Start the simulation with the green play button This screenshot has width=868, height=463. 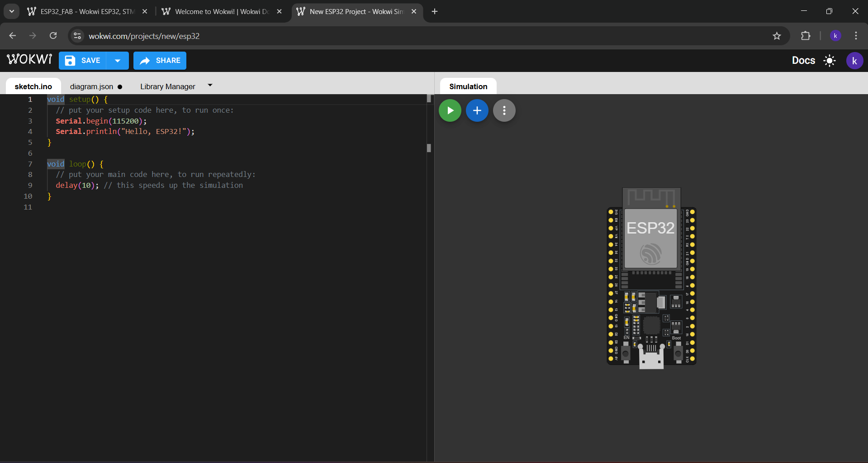(450, 110)
